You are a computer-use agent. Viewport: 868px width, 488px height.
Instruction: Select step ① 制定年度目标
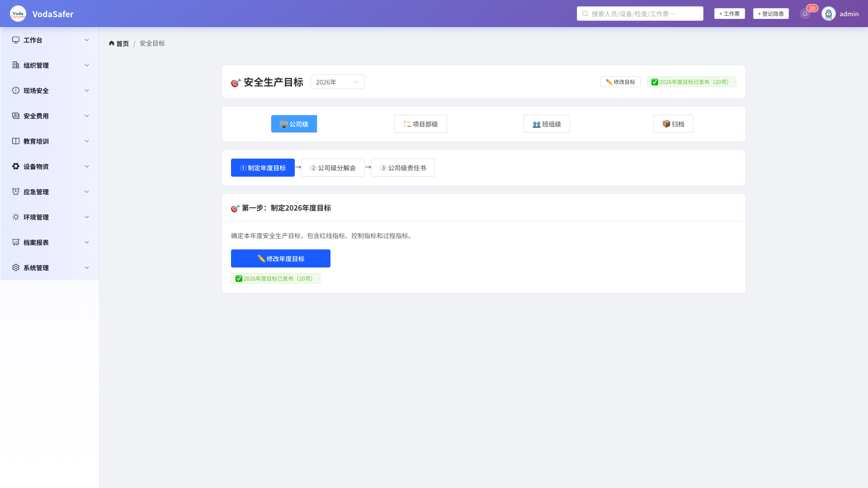(263, 168)
